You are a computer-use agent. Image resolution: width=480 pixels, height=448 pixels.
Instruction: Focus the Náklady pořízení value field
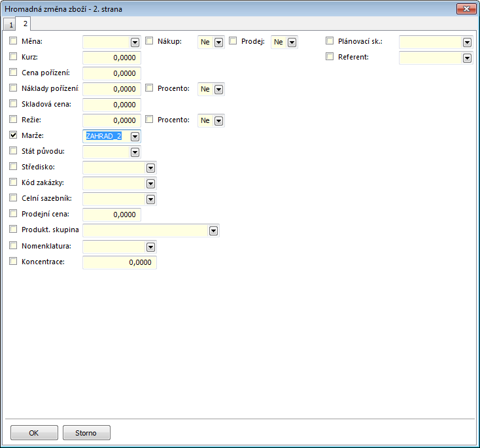(x=112, y=89)
